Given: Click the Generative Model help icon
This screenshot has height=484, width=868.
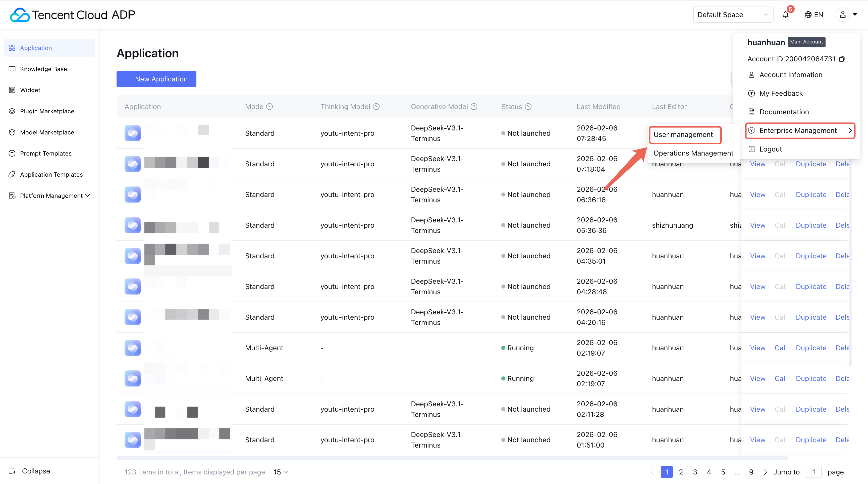Looking at the screenshot, I should click(x=474, y=107).
